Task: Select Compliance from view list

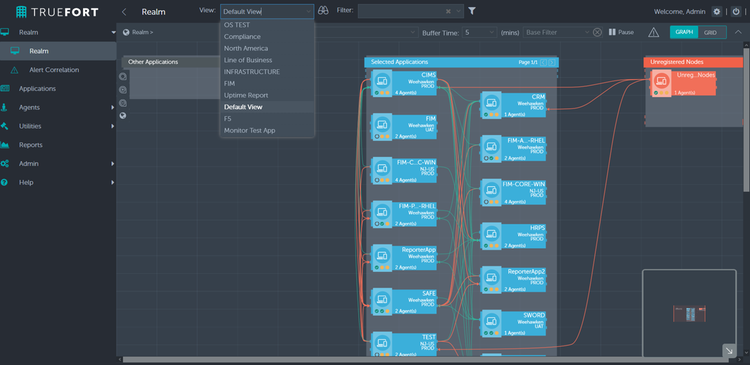Action: click(267, 36)
